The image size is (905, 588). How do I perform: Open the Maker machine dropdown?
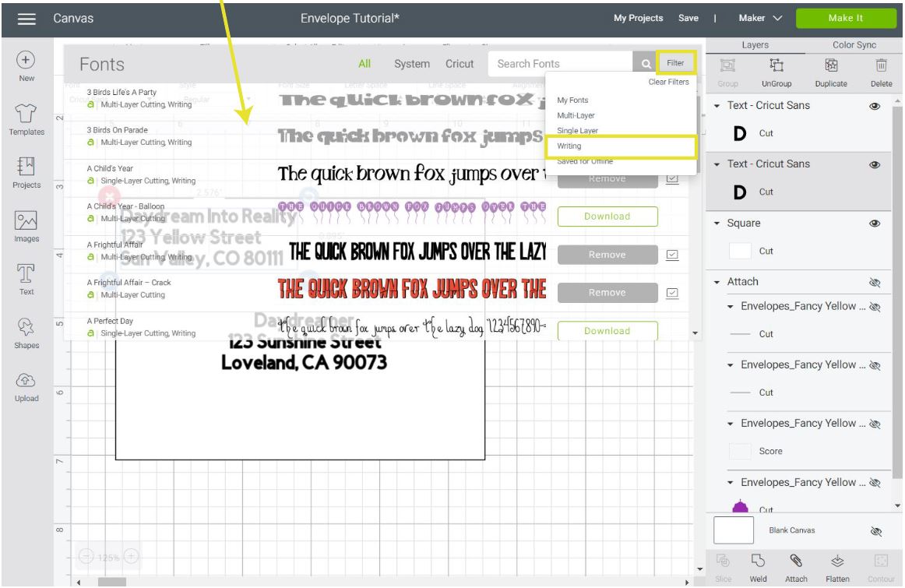(x=760, y=18)
